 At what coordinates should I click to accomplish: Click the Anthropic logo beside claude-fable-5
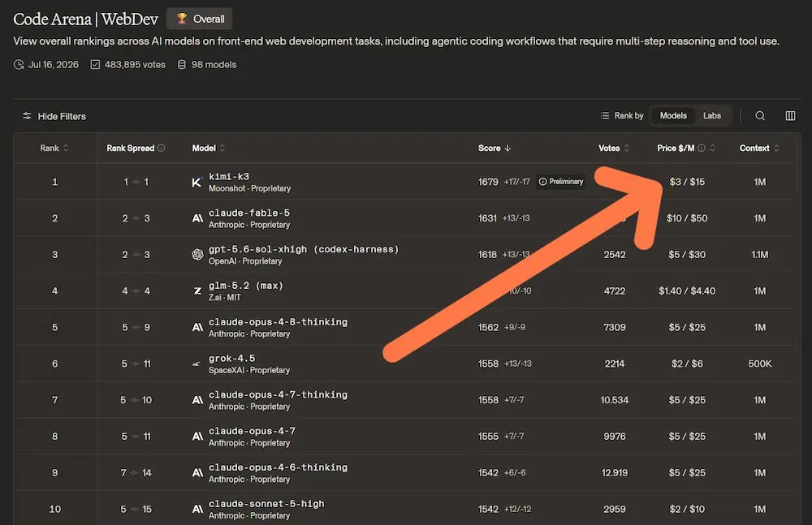(x=197, y=218)
